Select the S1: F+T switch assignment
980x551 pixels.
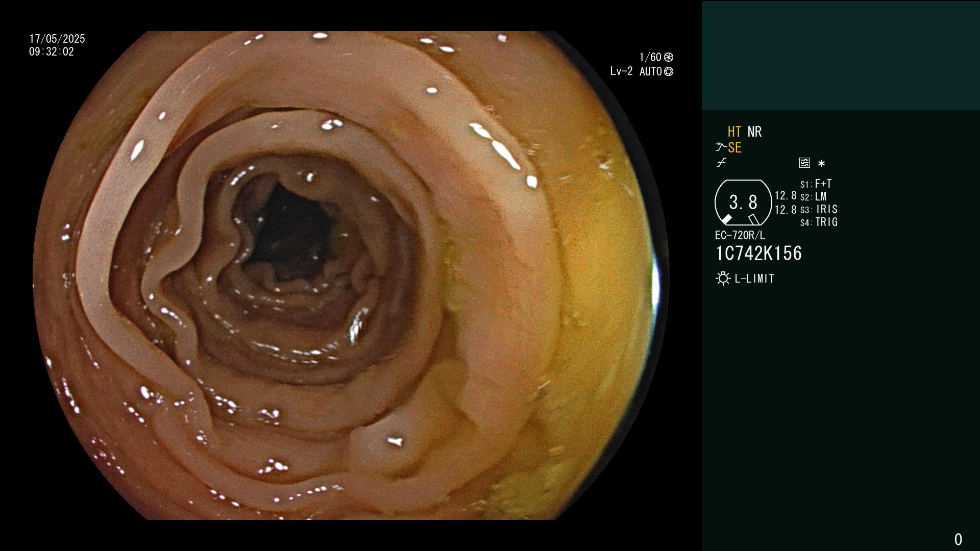(816, 184)
